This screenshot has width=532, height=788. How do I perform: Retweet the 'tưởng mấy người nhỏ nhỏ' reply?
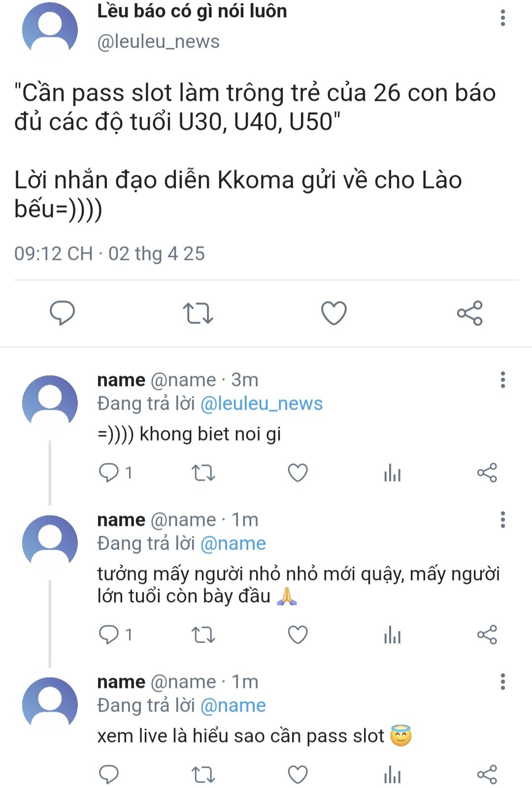203,635
